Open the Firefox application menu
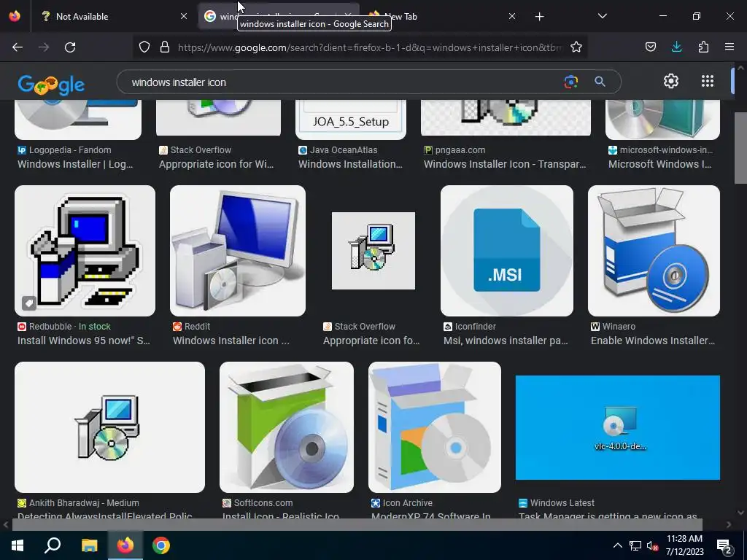 [x=729, y=47]
